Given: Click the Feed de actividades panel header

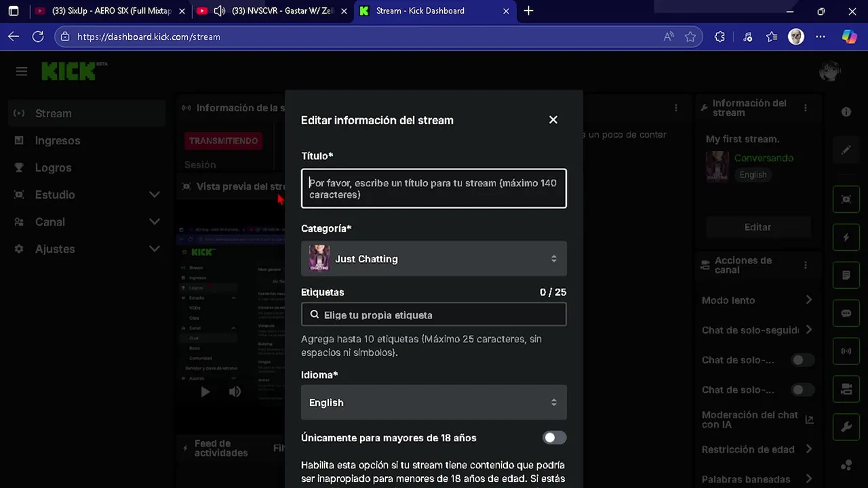Looking at the screenshot, I should 221,448.
